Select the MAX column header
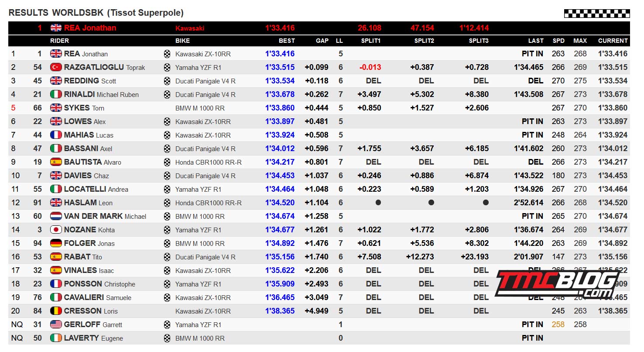 click(x=580, y=41)
